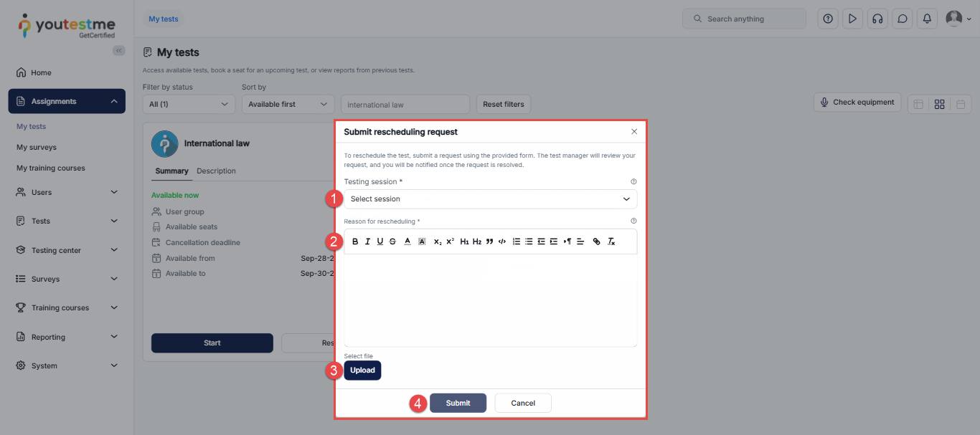The width and height of the screenshot is (980, 435).
Task: Open My training courses in sidebar
Action: 51,168
